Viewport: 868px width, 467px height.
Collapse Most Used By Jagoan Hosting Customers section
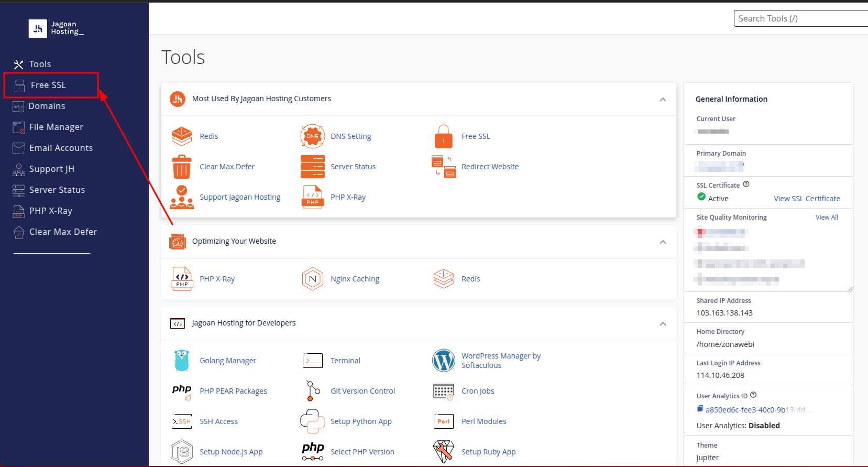[x=663, y=99]
